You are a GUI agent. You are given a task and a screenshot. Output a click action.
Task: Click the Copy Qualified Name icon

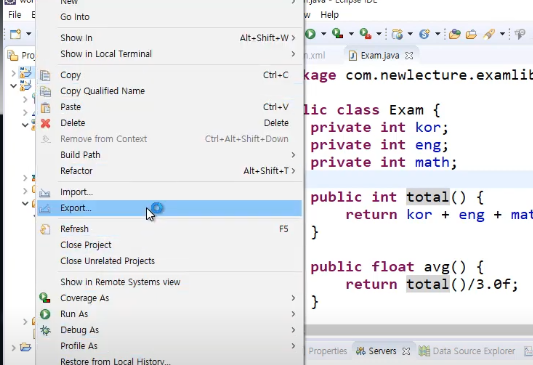point(46,91)
